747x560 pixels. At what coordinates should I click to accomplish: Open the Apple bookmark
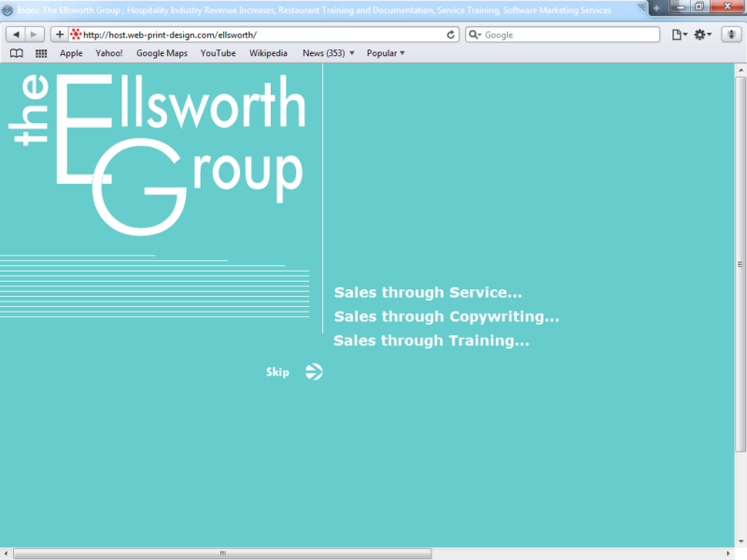click(71, 53)
